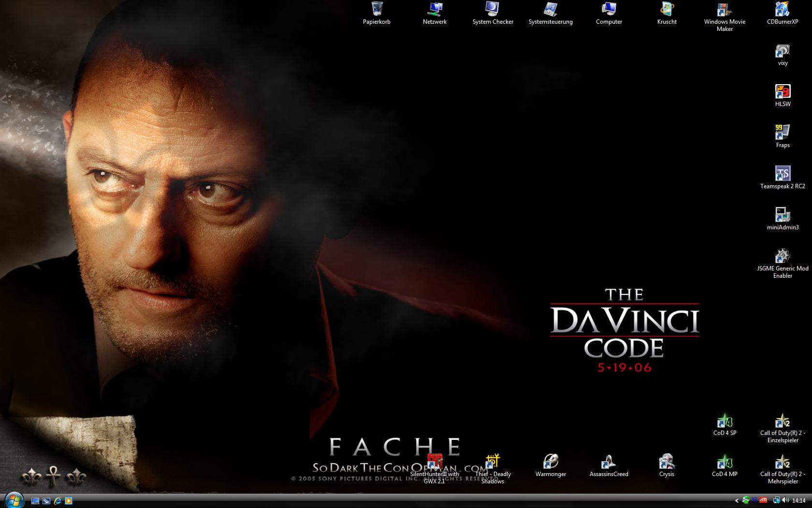
Task: Open the JSGME Generic Mod Enabler shortcut
Action: tap(783, 263)
